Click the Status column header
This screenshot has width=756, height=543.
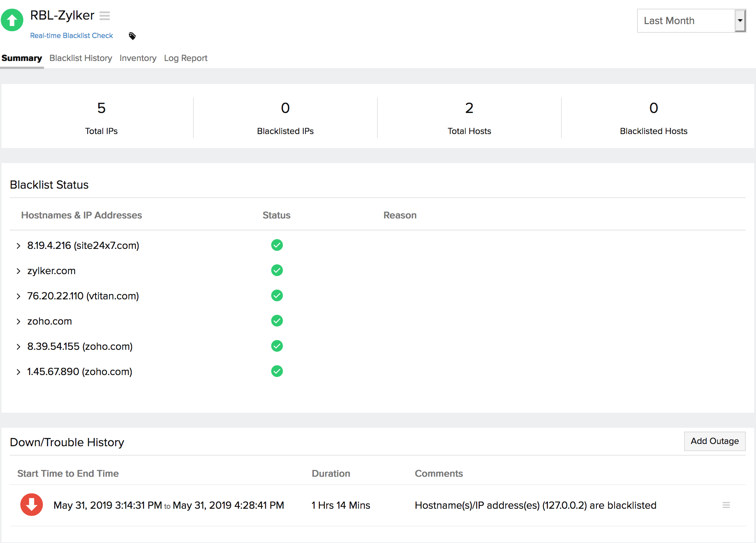pos(277,215)
